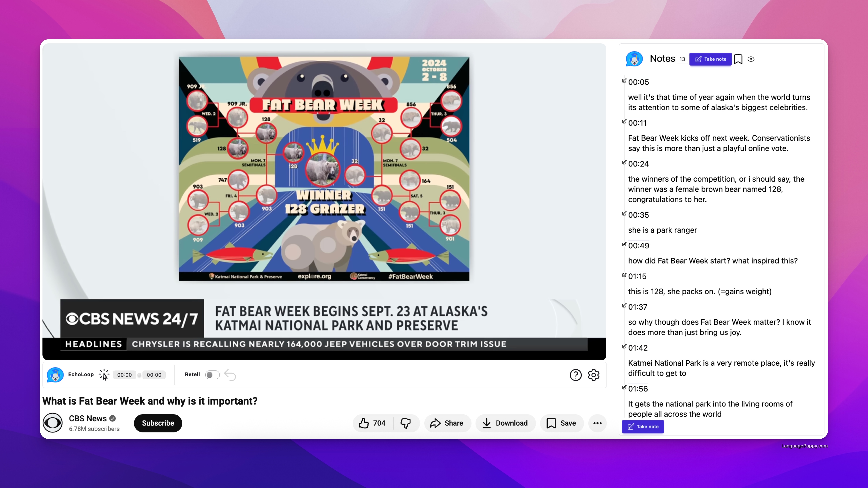Screen dimensions: 868x488
Task: Open the CBS News channel link
Action: pos(88,418)
